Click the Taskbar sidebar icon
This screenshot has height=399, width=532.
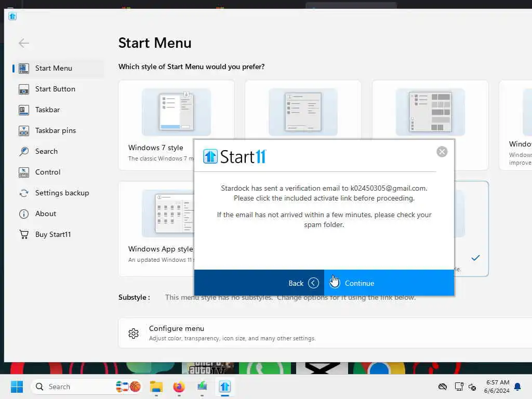(x=24, y=110)
